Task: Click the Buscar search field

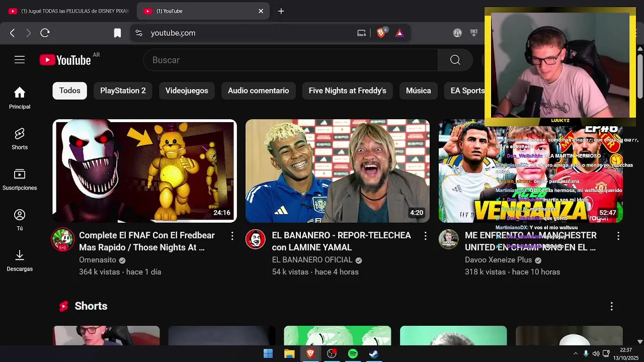Action: click(291, 60)
